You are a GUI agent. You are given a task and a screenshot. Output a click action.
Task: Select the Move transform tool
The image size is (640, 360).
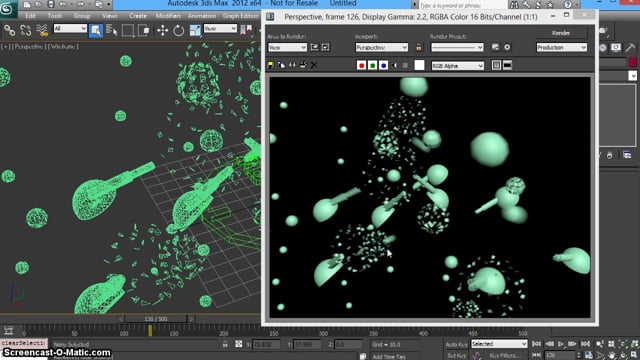(x=162, y=31)
